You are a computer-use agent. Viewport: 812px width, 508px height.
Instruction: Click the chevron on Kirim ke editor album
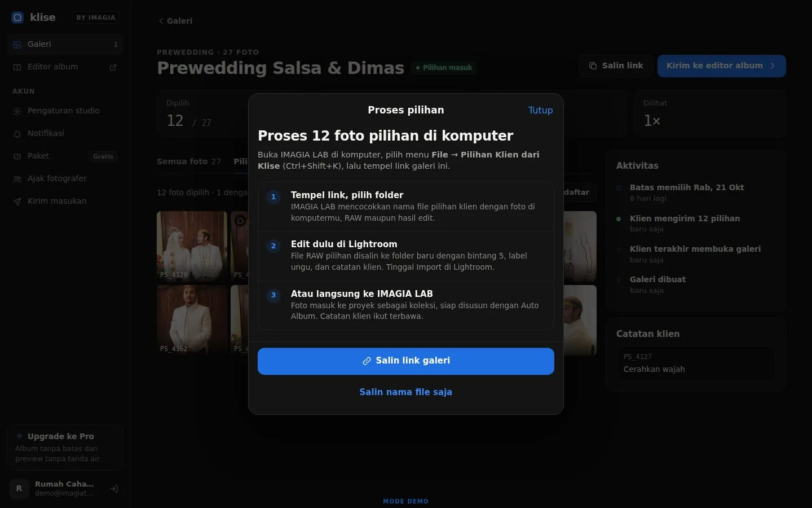(773, 66)
